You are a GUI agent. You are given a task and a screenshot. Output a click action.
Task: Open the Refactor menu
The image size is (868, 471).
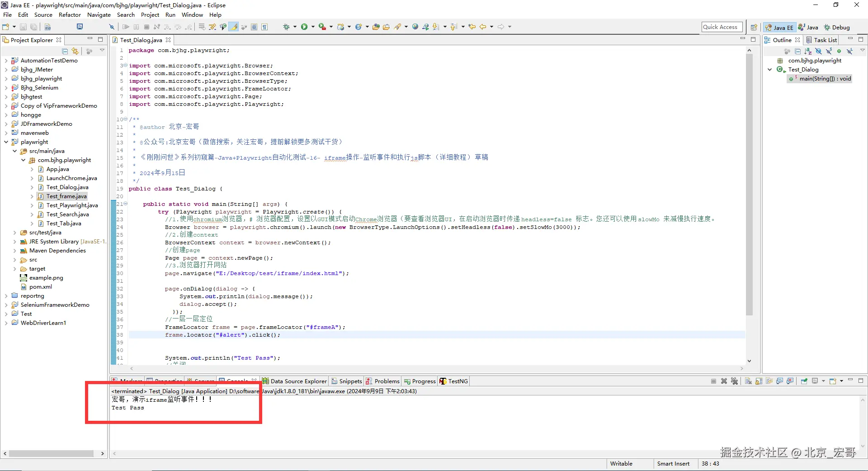point(70,15)
